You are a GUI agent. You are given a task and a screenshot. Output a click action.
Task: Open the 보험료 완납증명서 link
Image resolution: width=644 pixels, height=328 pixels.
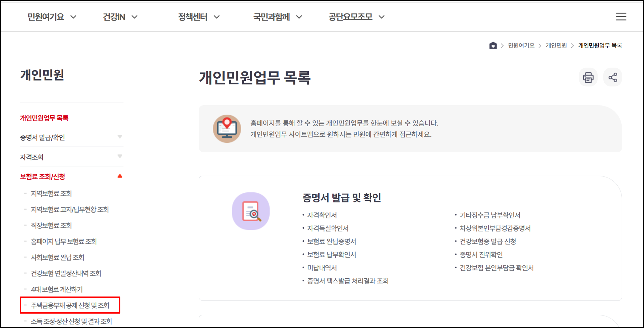coord(332,242)
